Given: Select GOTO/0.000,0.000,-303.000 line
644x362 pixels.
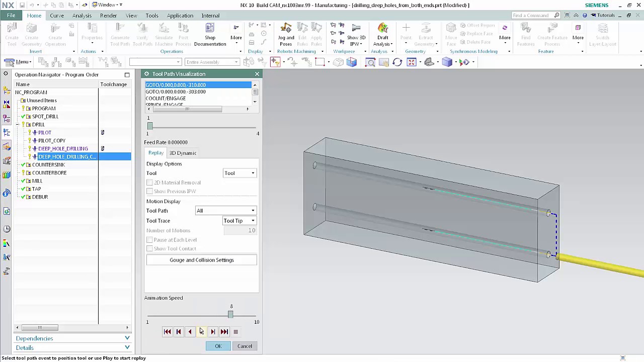Looking at the screenshot, I should 176,92.
